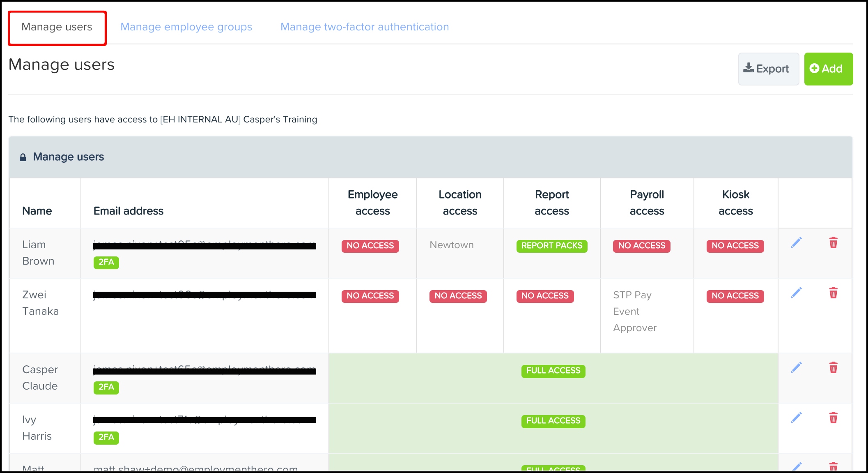
Task: Open Manage two-factor authentication tab
Action: click(x=365, y=27)
